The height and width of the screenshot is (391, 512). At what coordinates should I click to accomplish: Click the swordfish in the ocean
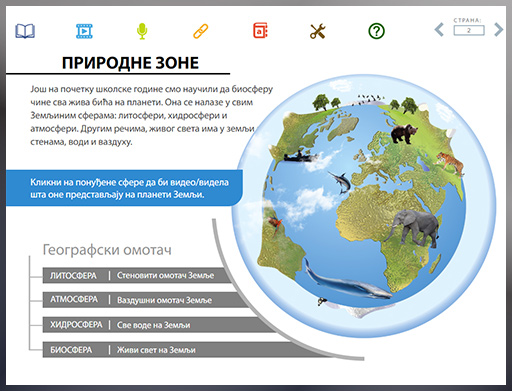coord(340,182)
